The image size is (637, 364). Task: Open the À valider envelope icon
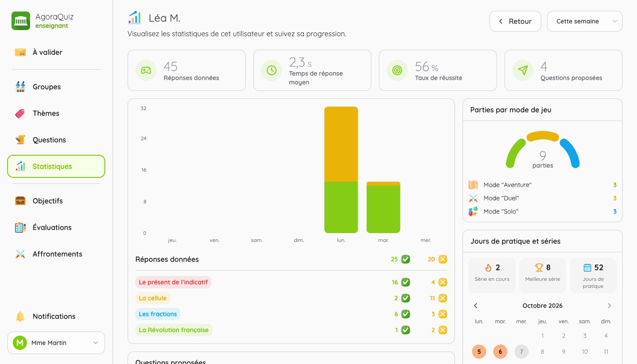click(20, 52)
